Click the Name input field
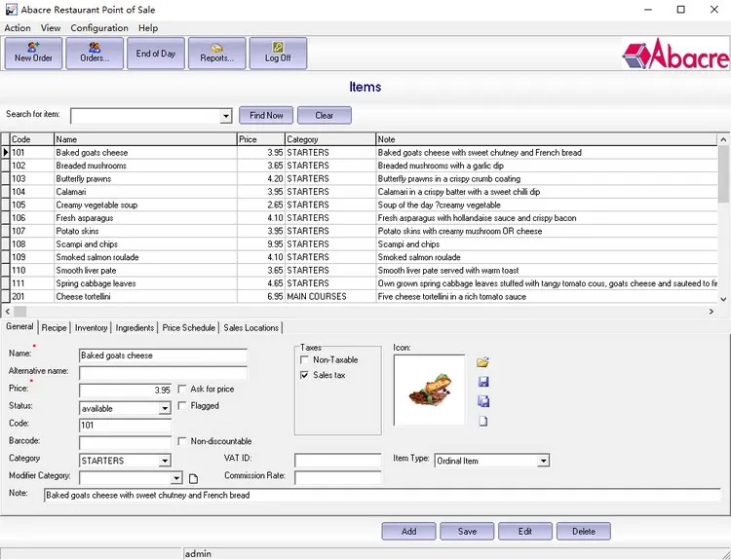The height and width of the screenshot is (560, 731). (x=163, y=355)
